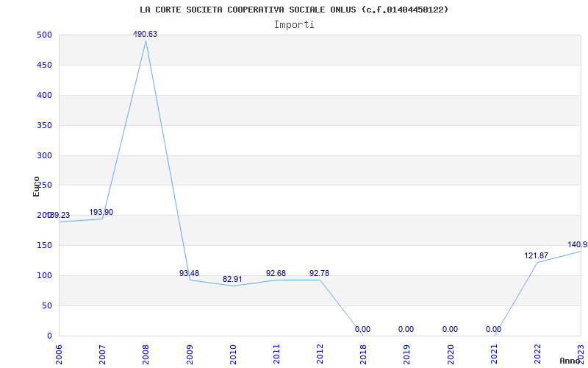
Task: Select the 82.91 data label
Action: (232, 279)
